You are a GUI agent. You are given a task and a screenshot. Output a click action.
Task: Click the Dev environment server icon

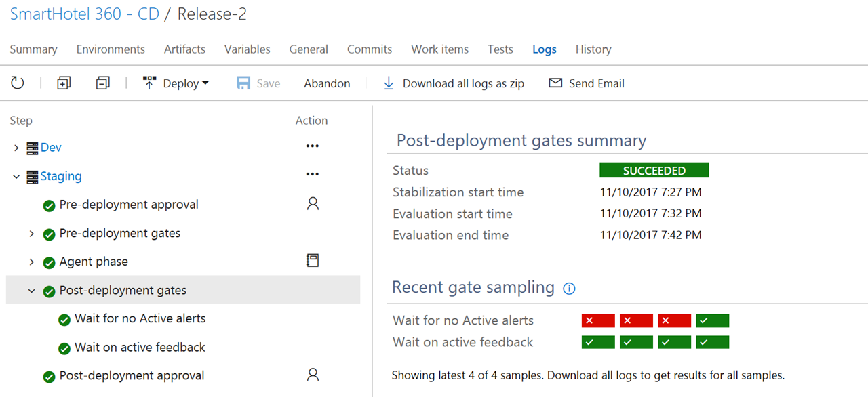click(33, 148)
